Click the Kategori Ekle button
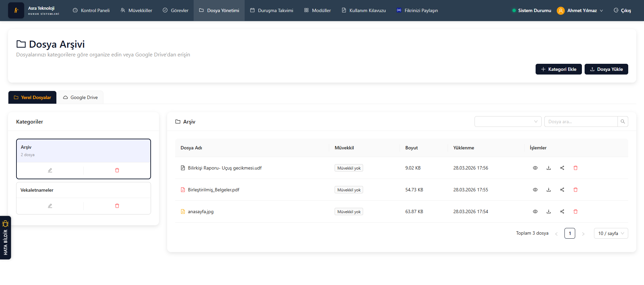 559,69
